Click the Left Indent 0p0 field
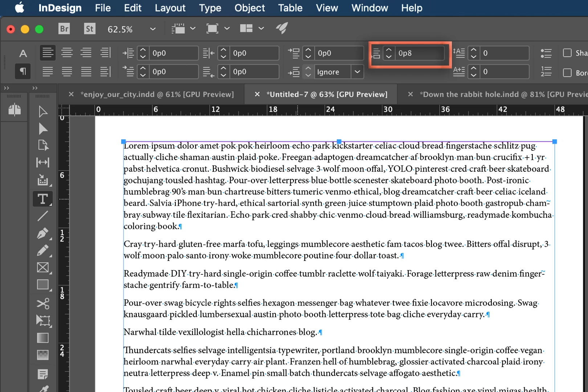588x392 pixels. 173,53
